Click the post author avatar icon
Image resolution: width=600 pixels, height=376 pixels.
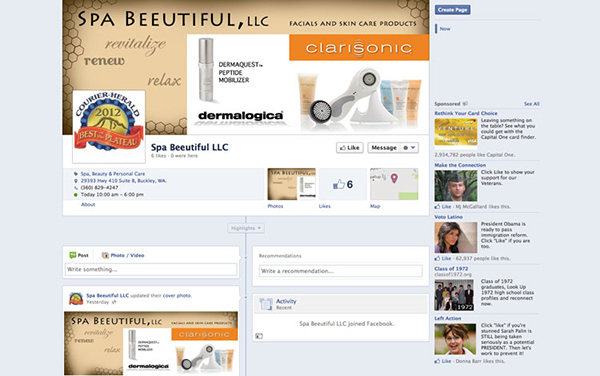point(76,299)
